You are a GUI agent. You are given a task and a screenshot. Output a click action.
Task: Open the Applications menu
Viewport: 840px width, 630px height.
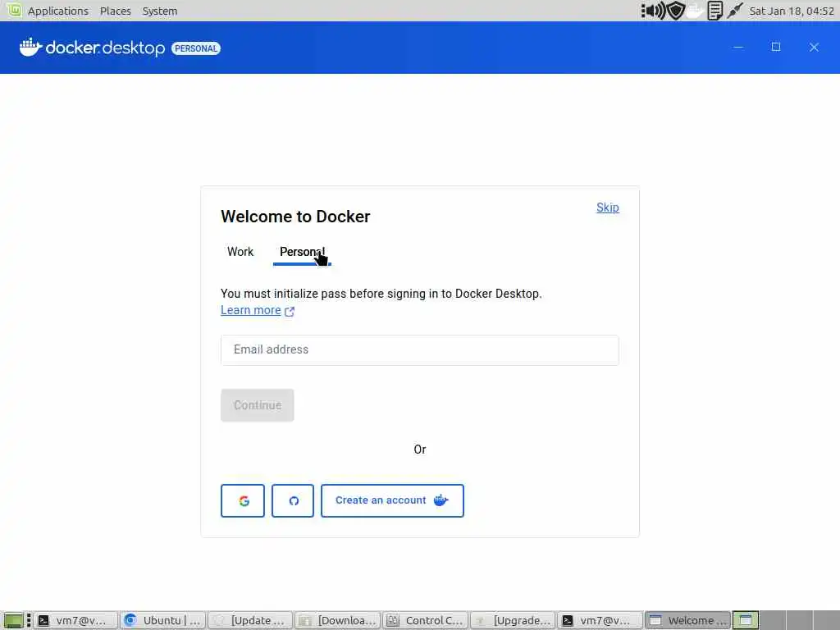point(58,11)
